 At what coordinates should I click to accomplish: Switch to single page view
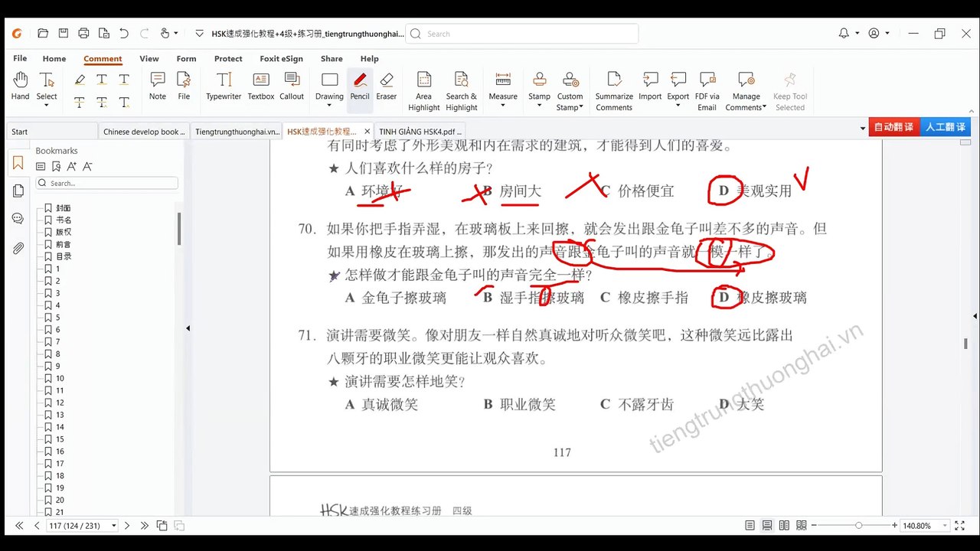(x=750, y=526)
